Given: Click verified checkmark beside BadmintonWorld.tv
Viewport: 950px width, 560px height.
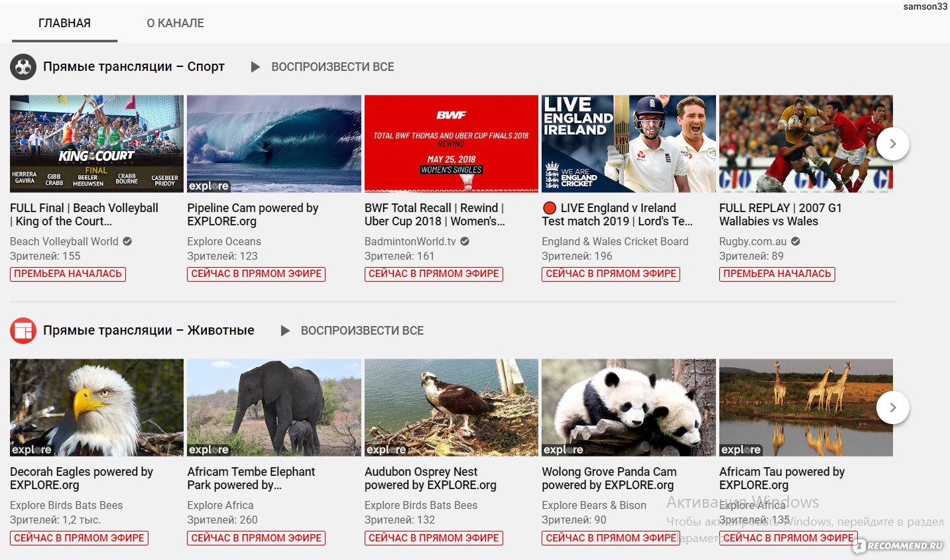Looking at the screenshot, I should (465, 242).
